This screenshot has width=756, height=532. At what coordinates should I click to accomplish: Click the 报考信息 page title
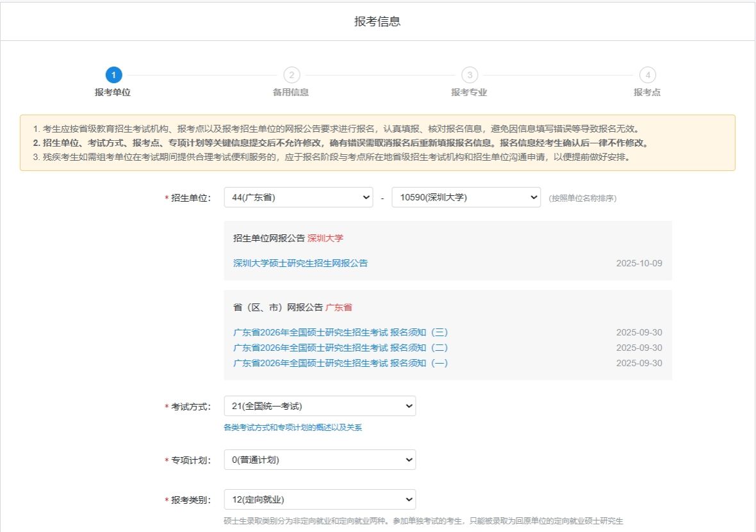pyautogui.click(x=377, y=21)
